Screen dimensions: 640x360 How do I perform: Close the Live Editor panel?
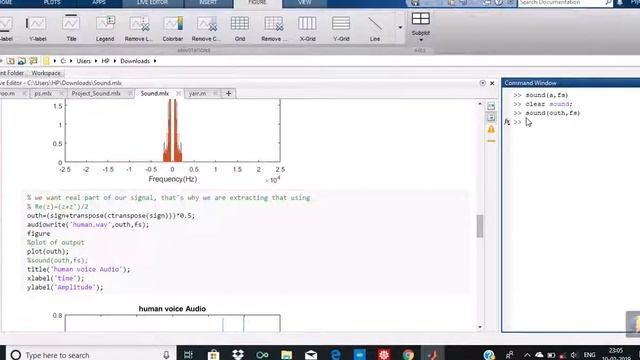coord(492,83)
